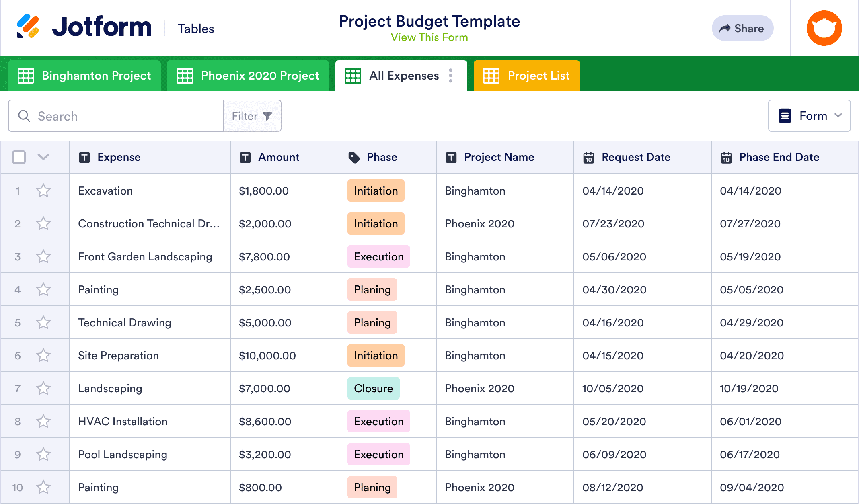
Task: Click the Form list view icon
Action: [785, 115]
